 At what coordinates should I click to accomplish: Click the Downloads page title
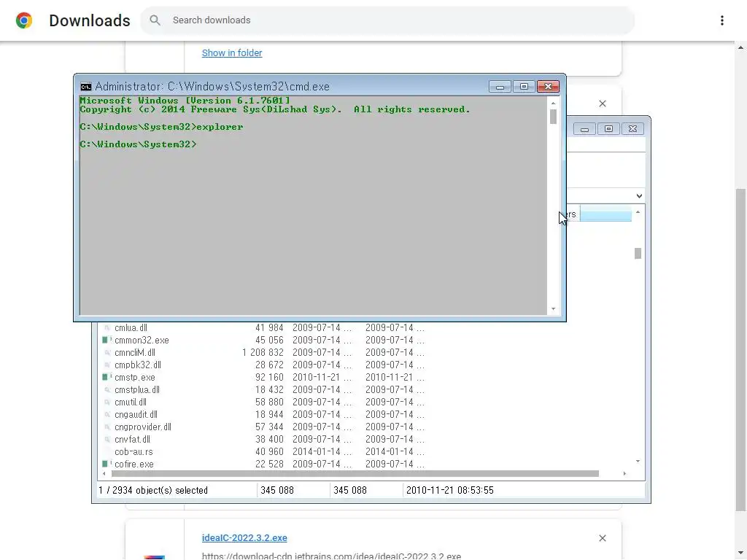(x=90, y=20)
